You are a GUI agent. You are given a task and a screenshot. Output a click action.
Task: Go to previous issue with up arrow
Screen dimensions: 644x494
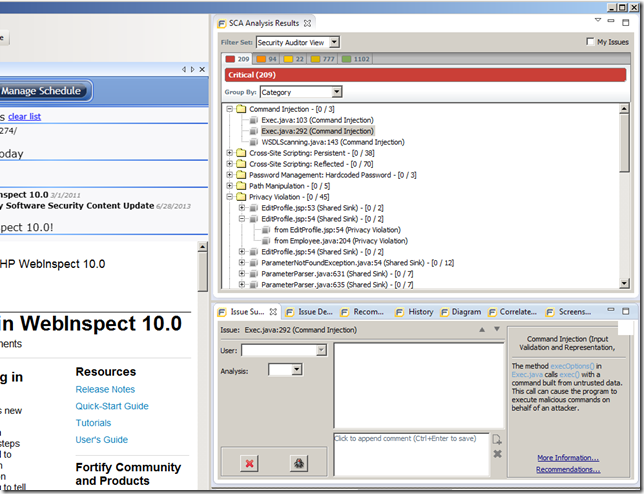point(482,330)
